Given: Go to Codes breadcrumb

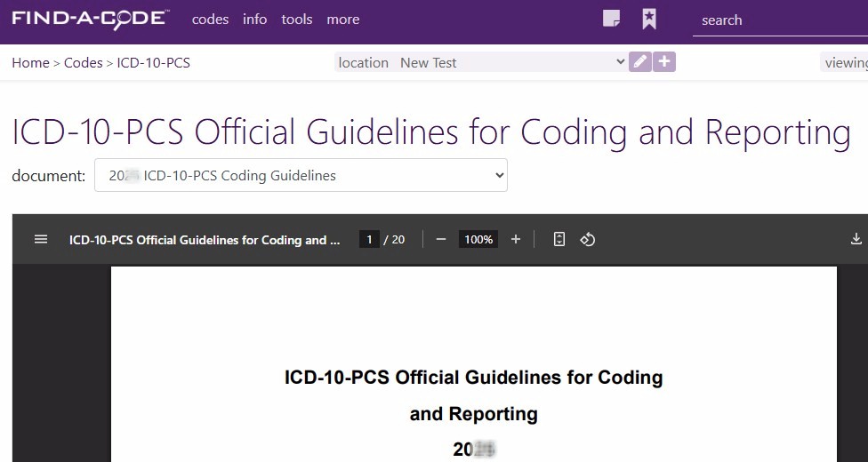Looking at the screenshot, I should tap(83, 62).
